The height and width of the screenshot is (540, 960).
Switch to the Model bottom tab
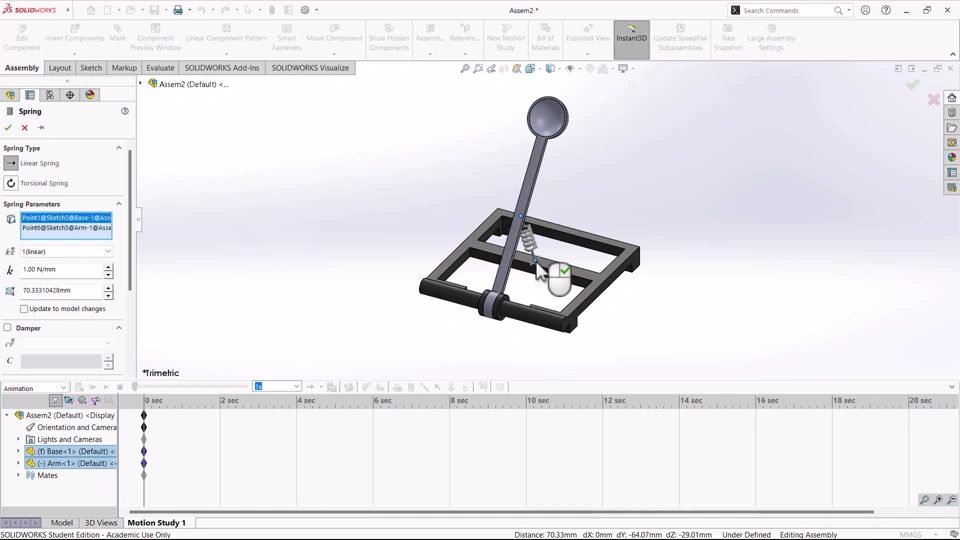tap(61, 523)
